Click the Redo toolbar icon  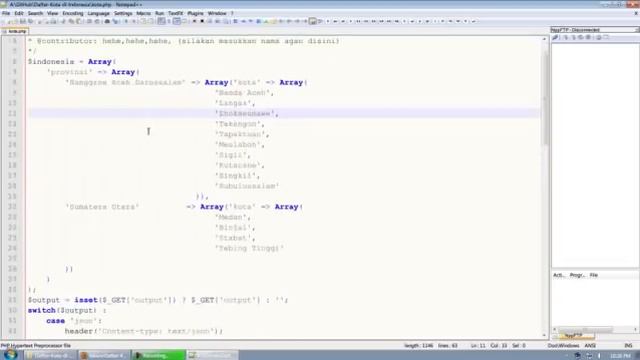97,21
